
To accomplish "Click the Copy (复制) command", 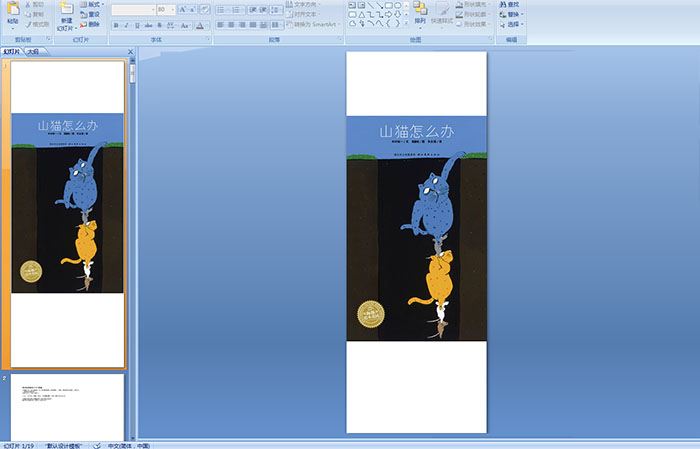I will coord(35,14).
